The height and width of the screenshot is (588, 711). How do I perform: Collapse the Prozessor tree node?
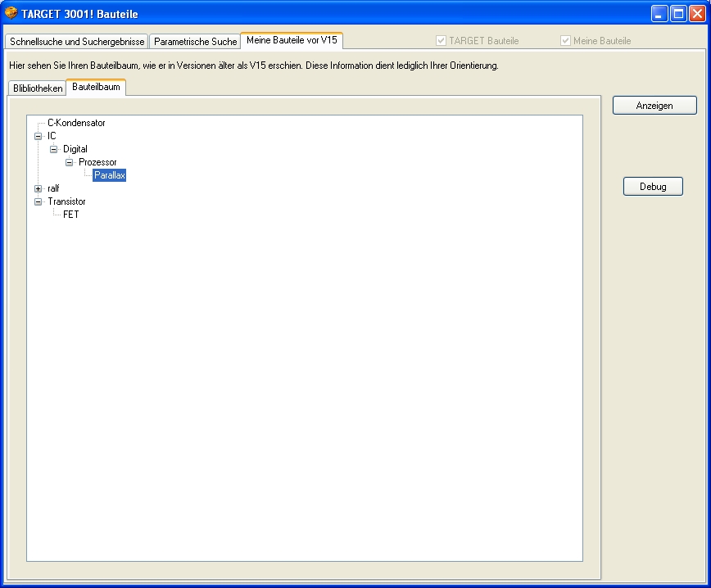click(70, 162)
